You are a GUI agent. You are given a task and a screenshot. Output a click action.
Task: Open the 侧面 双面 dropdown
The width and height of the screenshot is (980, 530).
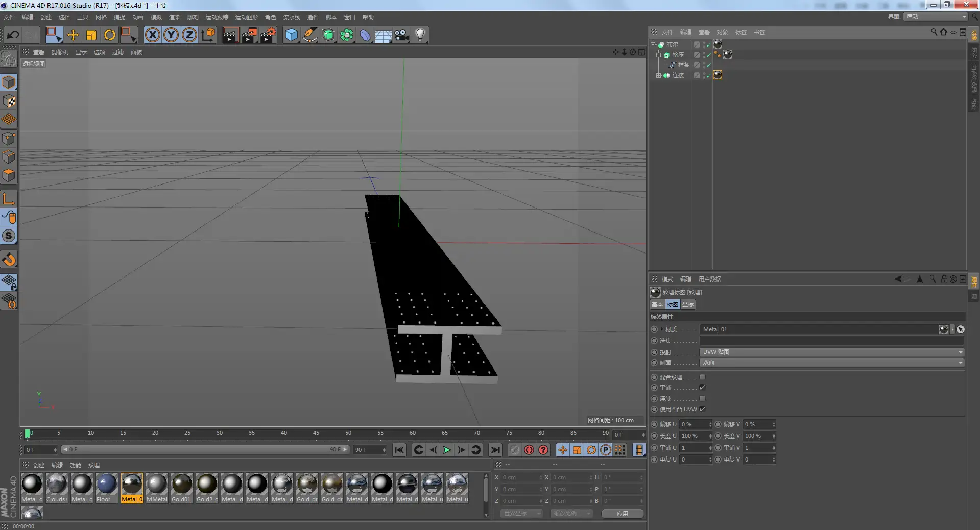point(832,362)
